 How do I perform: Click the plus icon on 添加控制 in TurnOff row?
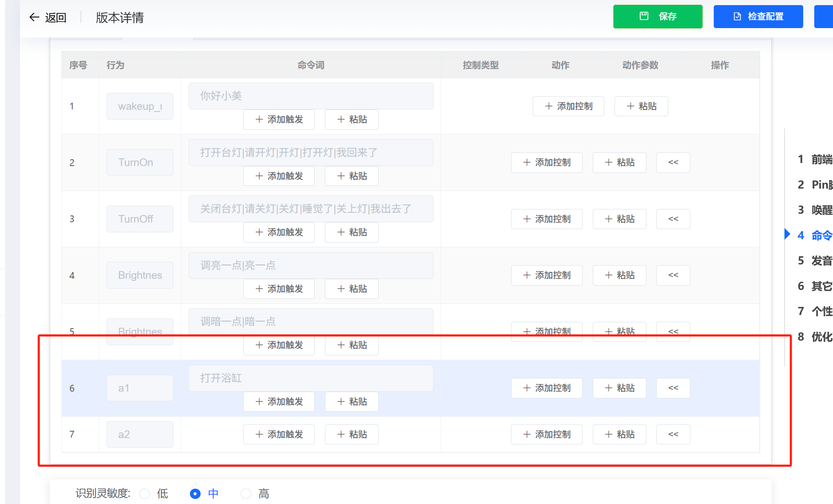click(x=526, y=219)
